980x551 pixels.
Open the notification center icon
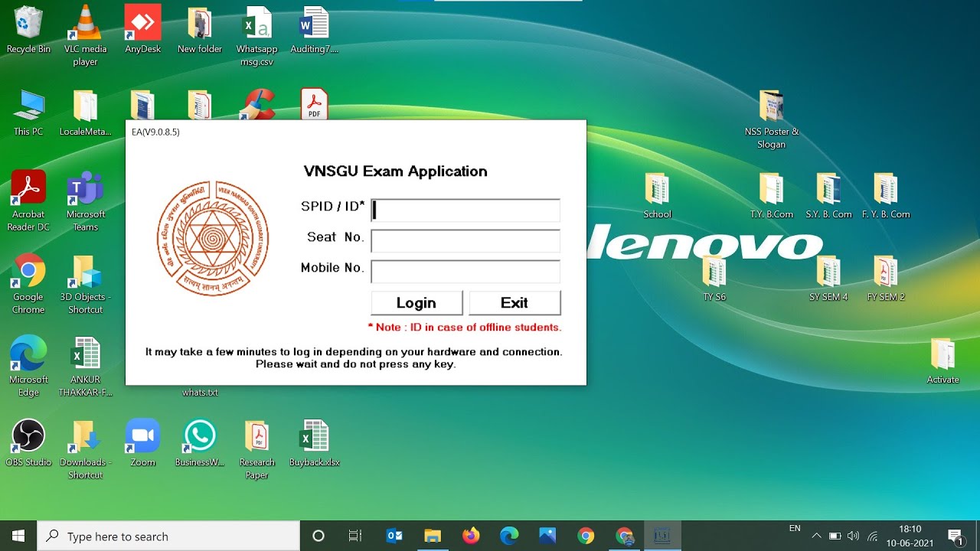955,536
